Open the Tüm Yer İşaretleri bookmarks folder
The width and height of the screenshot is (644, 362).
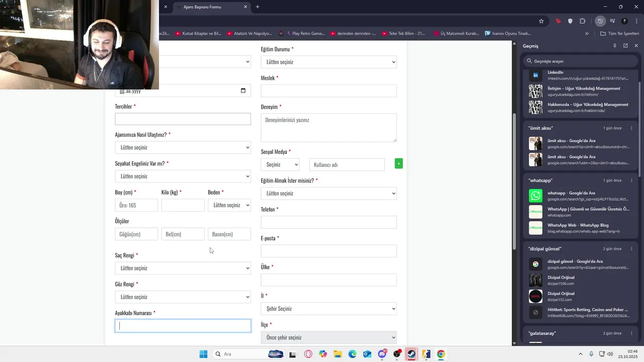coord(619,34)
